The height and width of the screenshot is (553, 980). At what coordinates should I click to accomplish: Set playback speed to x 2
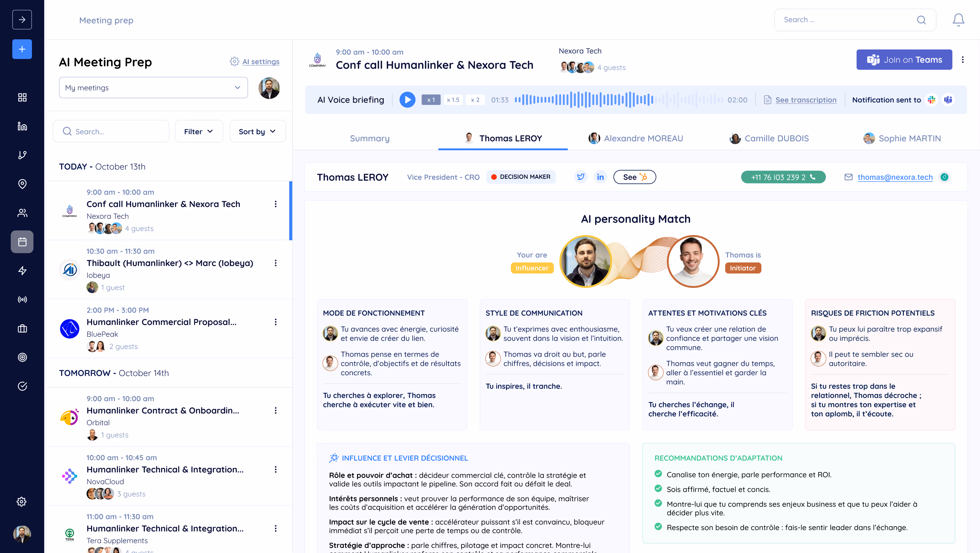coord(475,100)
